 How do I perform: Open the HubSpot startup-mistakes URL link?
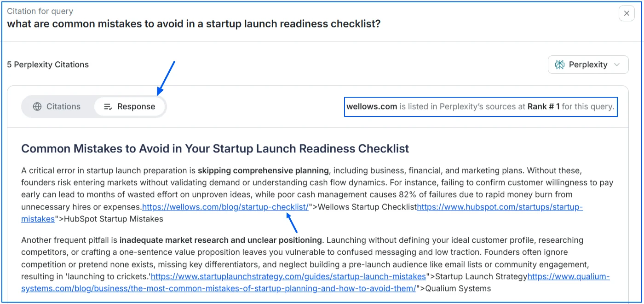tap(500, 207)
